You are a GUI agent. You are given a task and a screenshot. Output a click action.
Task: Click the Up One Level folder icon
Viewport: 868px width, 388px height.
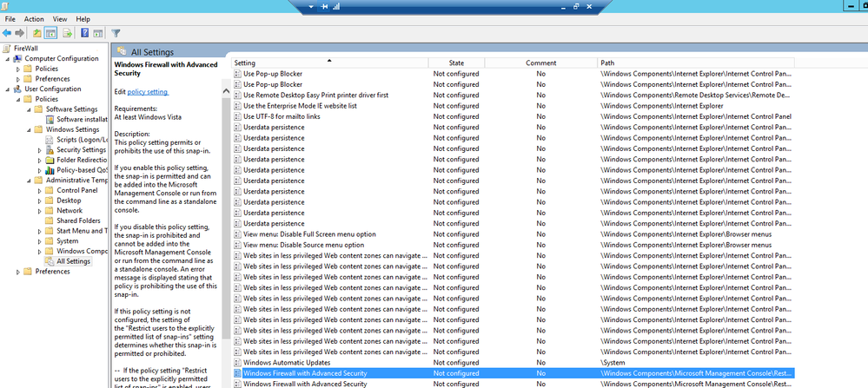(36, 33)
